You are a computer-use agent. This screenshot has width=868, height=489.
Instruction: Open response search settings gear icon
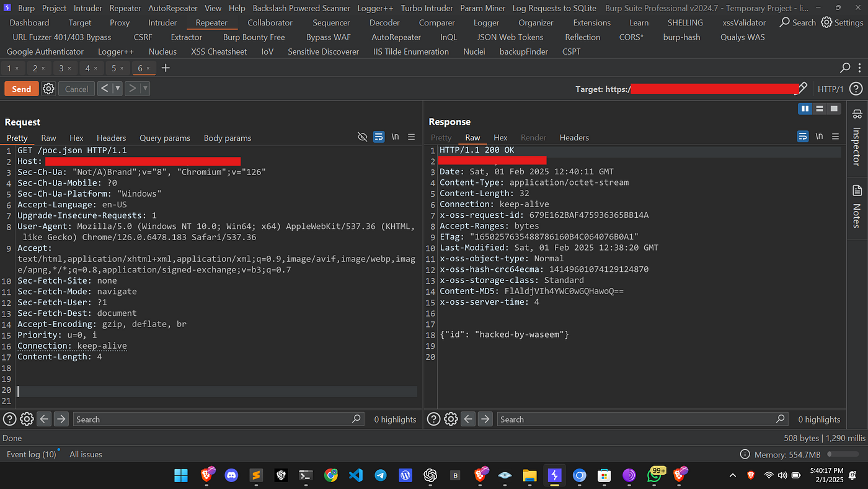pyautogui.click(x=451, y=419)
